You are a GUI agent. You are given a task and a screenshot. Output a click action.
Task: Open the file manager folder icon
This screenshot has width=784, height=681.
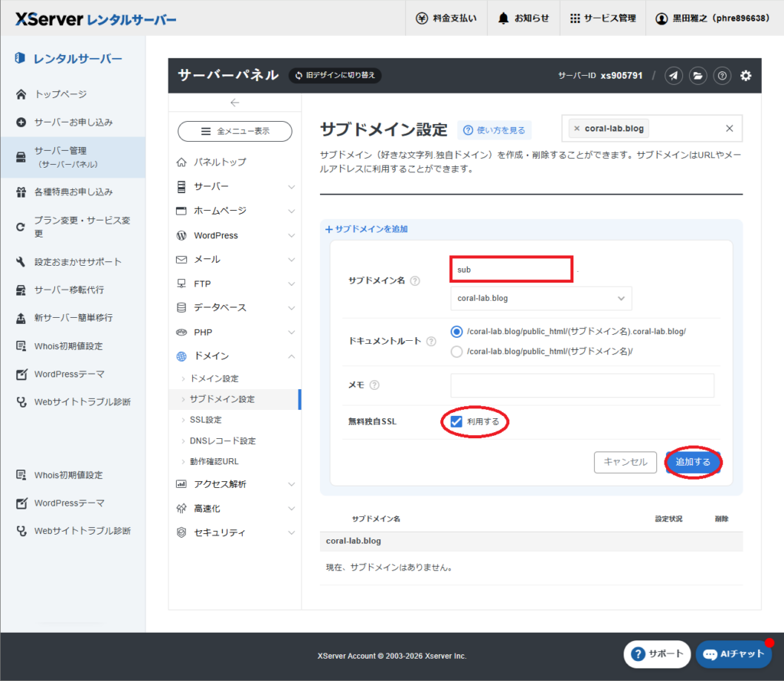[x=697, y=75]
